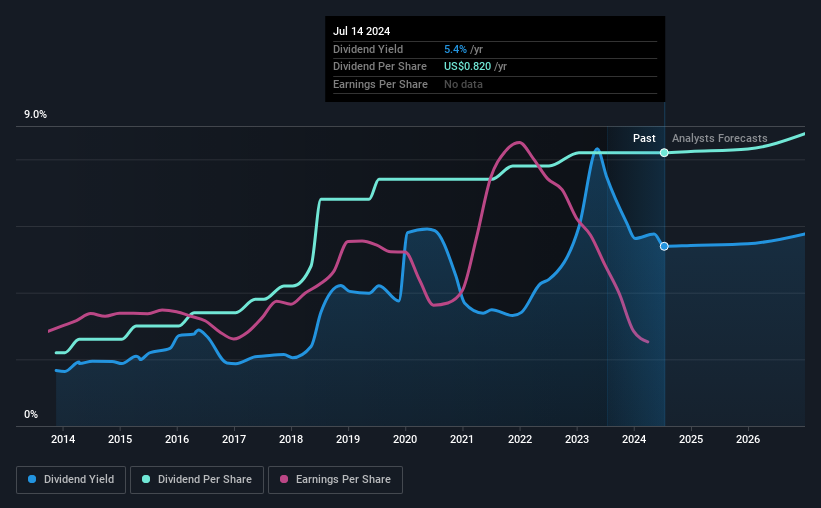Click the tooltip 'Dividend Per Share' row label
821x508 pixels.
click(380, 67)
